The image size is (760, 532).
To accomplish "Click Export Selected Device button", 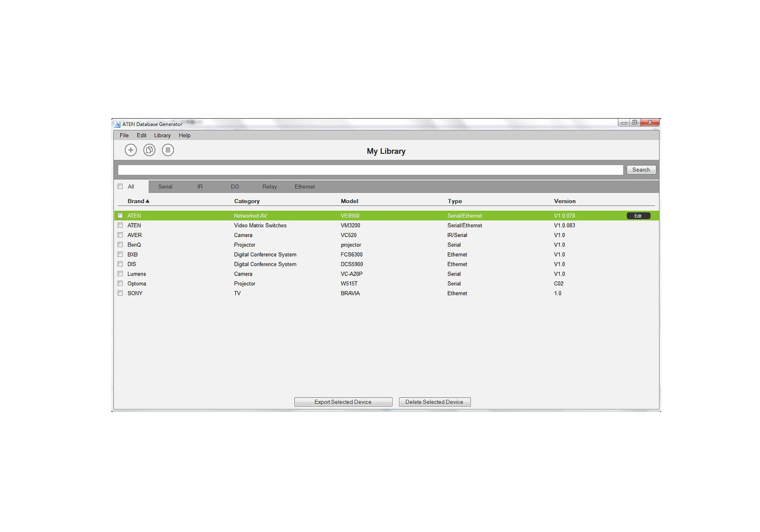I will click(x=343, y=402).
